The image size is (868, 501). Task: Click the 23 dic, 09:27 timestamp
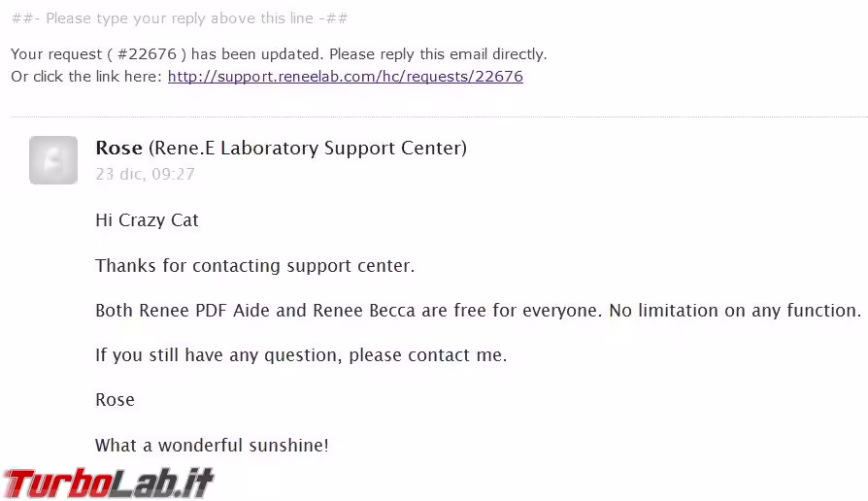(145, 175)
